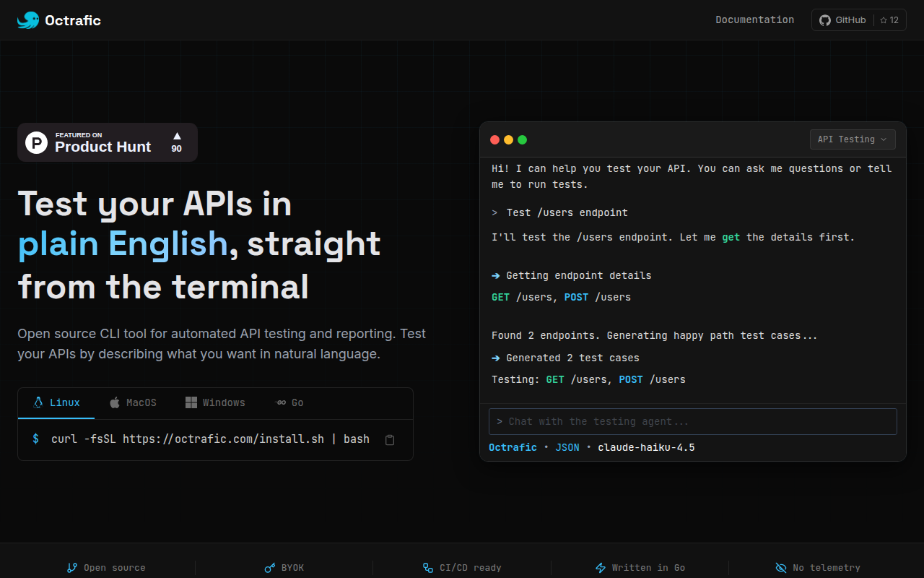Click the terminal greeting message text

pyautogui.click(x=692, y=176)
